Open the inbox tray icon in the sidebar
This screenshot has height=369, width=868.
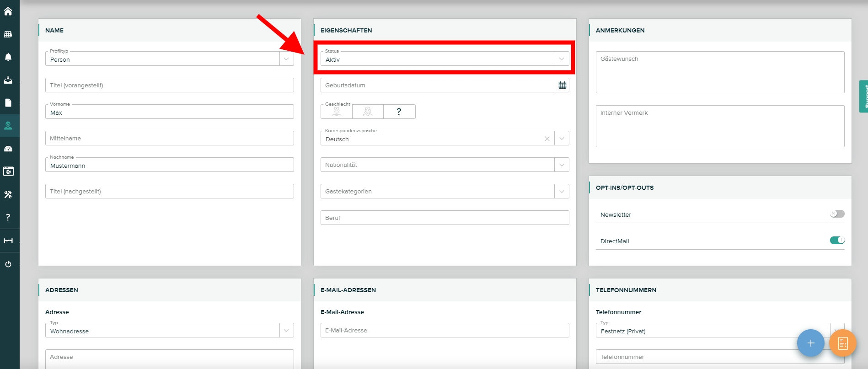(8, 80)
